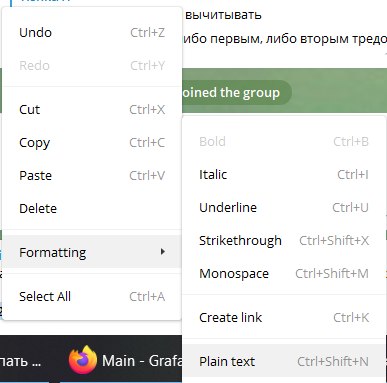Click the Main - Grafana taskbar window

[x=125, y=360]
